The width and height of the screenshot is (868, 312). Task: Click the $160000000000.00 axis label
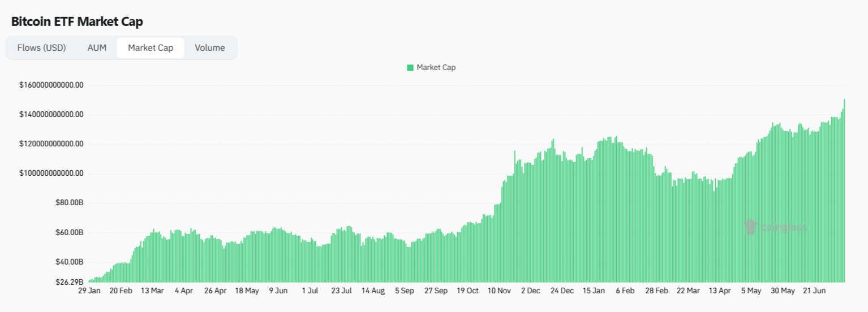pos(51,85)
